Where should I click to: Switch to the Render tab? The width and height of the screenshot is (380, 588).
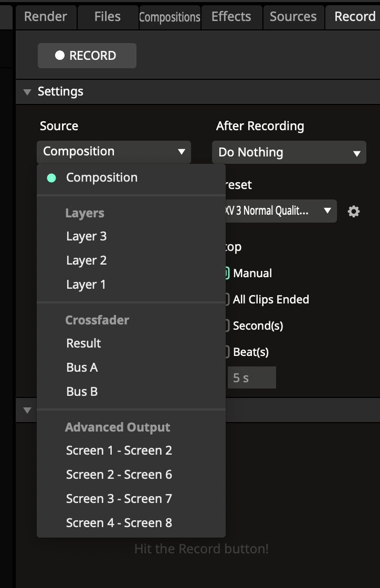(x=46, y=17)
